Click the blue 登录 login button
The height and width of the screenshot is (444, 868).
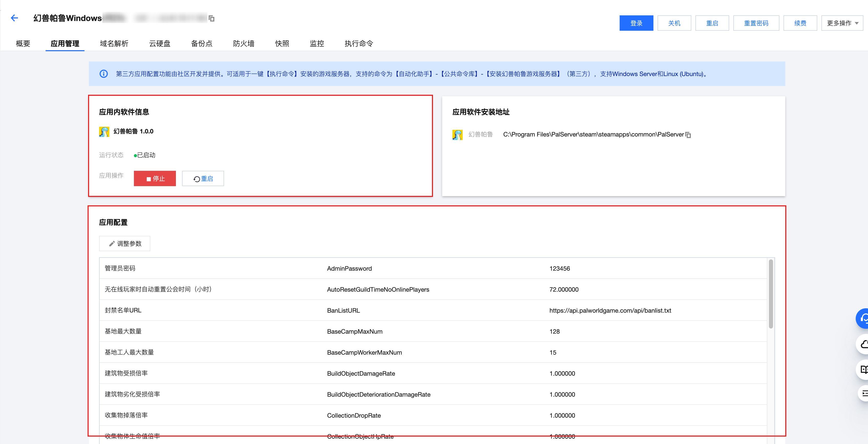636,23
